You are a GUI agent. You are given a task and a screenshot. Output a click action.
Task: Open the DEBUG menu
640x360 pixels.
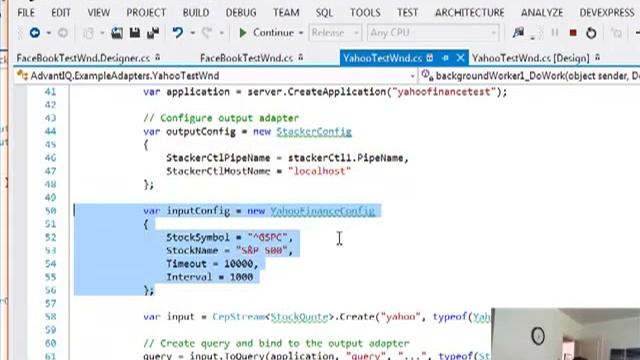click(241, 13)
